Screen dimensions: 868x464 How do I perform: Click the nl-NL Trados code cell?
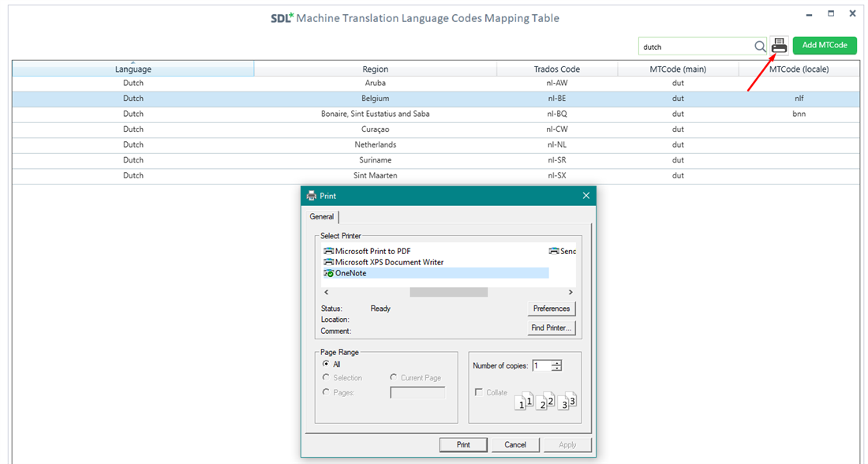557,144
